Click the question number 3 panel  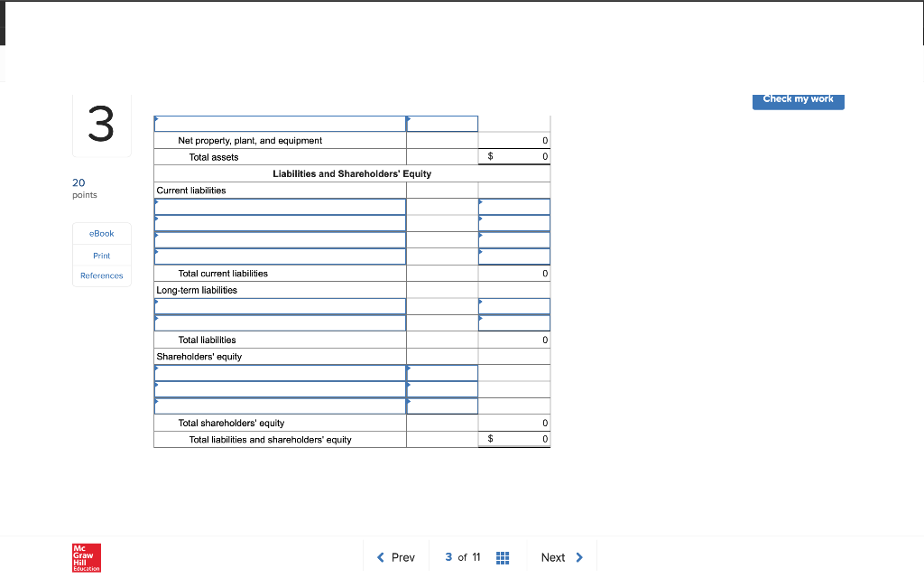point(101,126)
